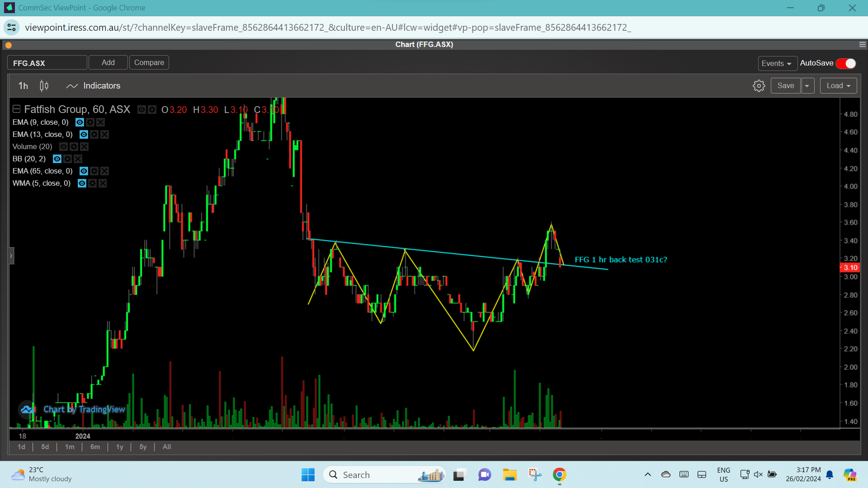Hide WMA 5 indicator visibility

point(82,183)
